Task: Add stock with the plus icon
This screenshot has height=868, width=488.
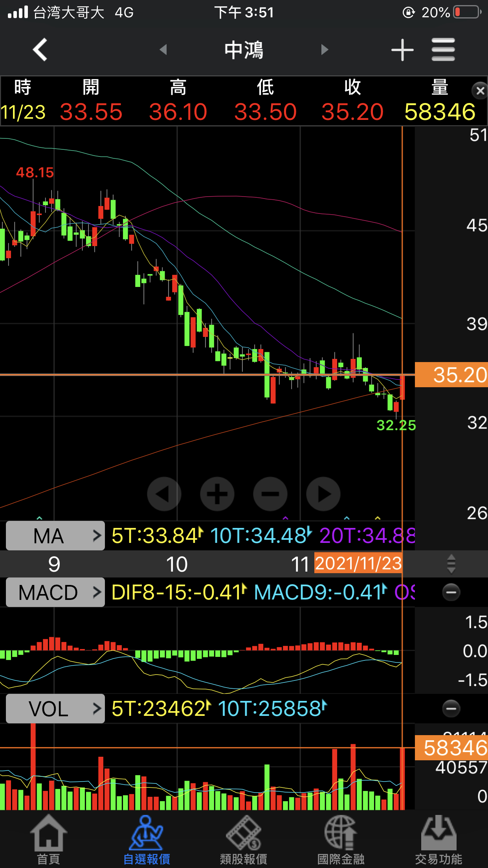Action: coord(402,50)
